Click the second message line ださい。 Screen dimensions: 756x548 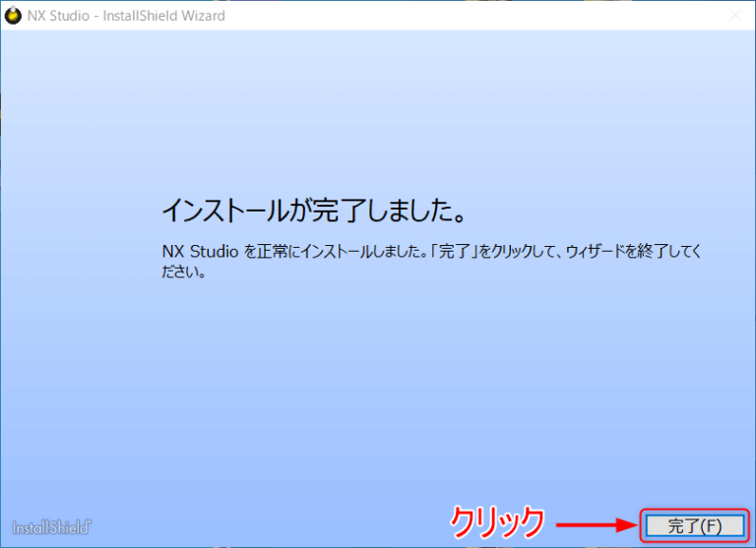point(183,273)
